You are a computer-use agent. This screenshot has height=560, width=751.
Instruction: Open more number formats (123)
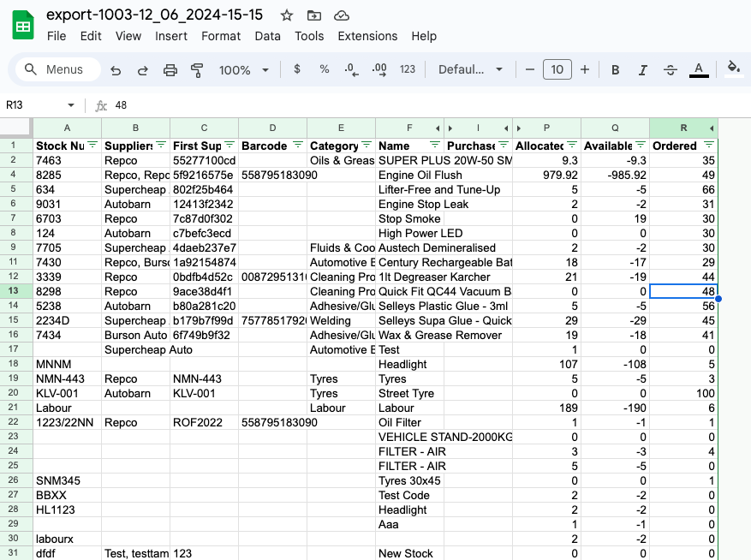(x=407, y=69)
